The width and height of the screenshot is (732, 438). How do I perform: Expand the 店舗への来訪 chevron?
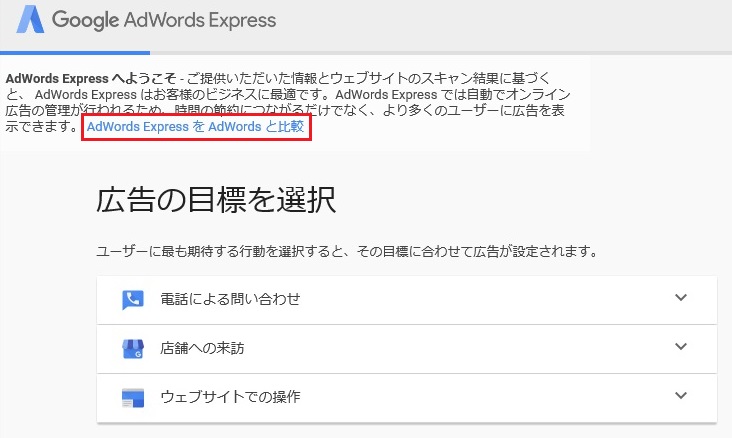(x=681, y=346)
